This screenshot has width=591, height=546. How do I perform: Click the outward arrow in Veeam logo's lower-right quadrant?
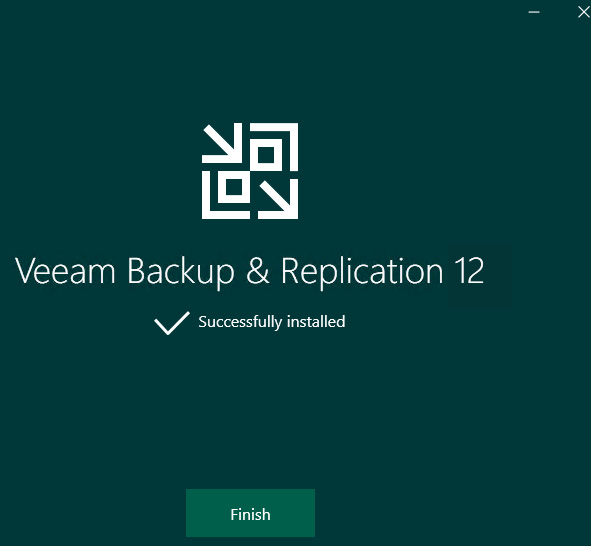(x=278, y=199)
